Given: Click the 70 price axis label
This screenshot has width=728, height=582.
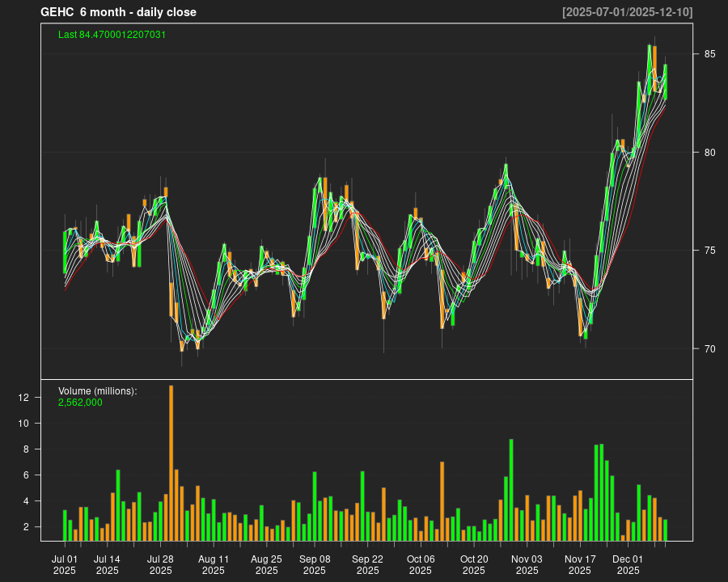Looking at the screenshot, I should tap(709, 349).
